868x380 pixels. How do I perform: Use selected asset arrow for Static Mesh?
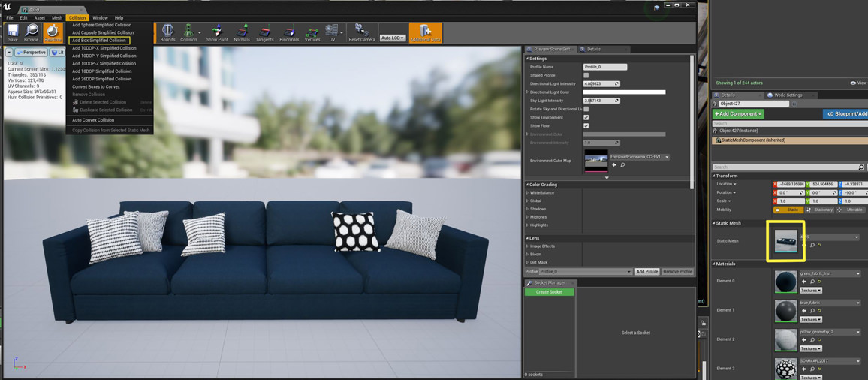[x=803, y=245]
